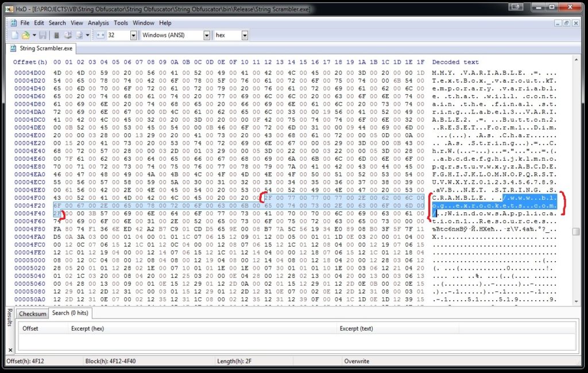Open a file using the folder toolbar icon
Image resolution: width=588 pixels, height=373 pixels.
tap(25, 34)
